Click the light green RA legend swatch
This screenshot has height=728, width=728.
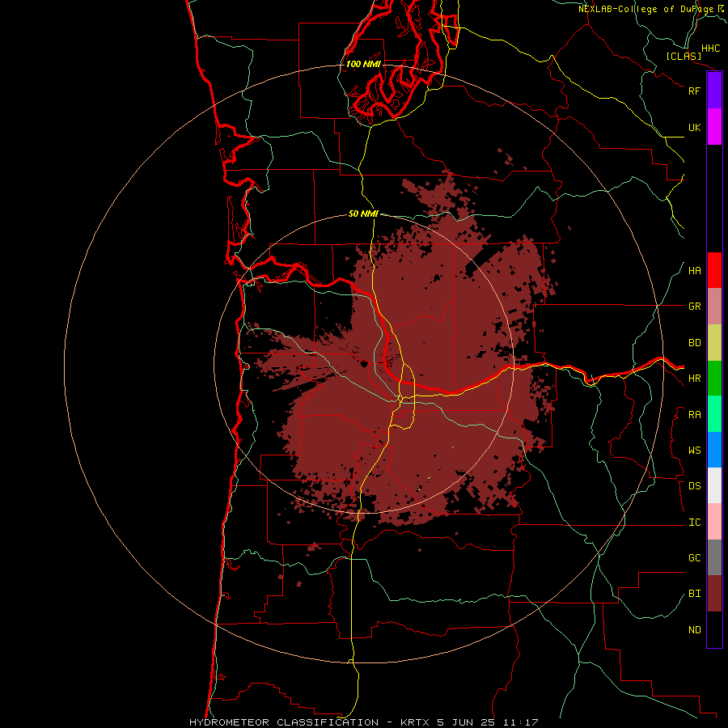[714, 414]
